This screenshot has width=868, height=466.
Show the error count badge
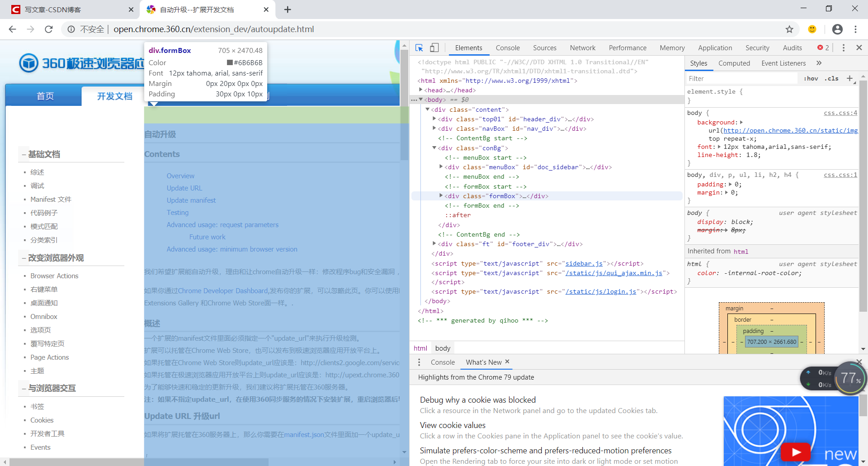tap(823, 48)
